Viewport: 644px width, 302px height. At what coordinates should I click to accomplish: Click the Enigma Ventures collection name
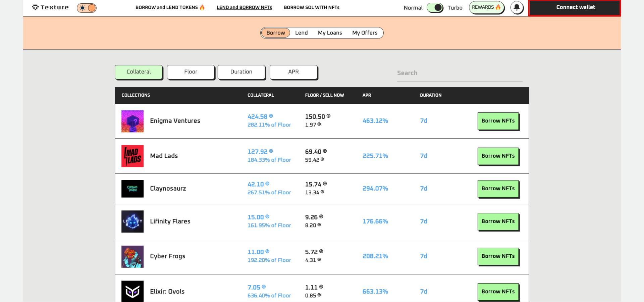[x=175, y=121]
